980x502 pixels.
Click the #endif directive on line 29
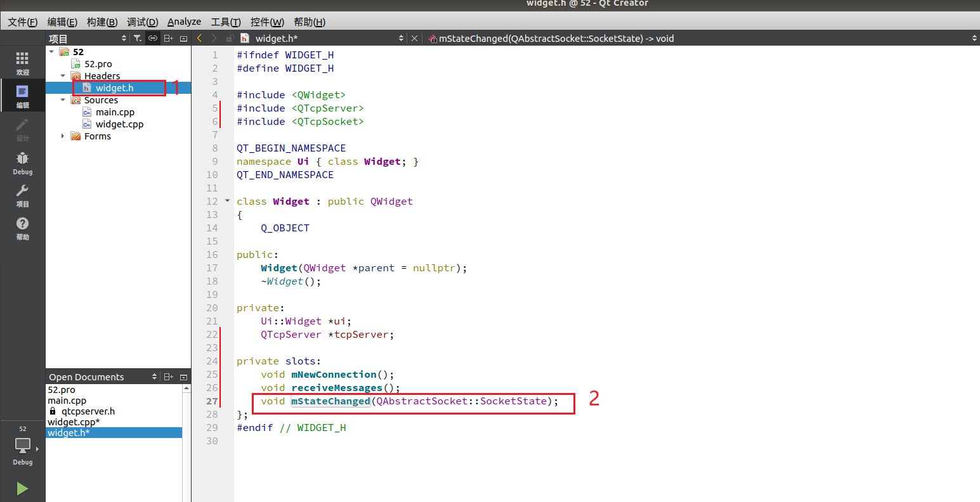(x=254, y=428)
